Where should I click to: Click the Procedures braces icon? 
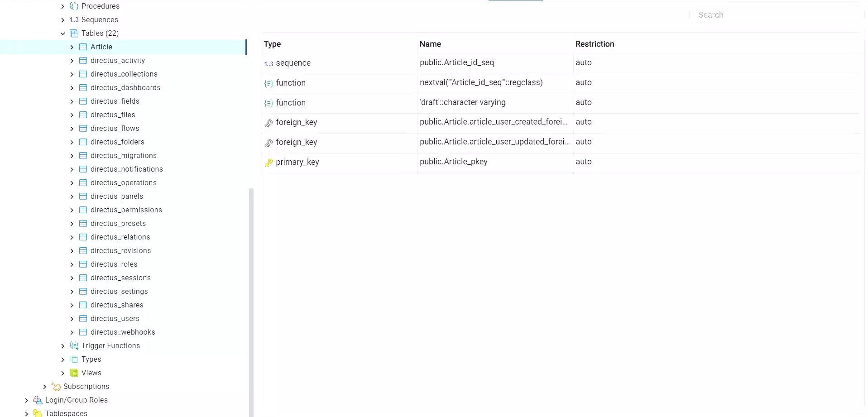(x=73, y=6)
